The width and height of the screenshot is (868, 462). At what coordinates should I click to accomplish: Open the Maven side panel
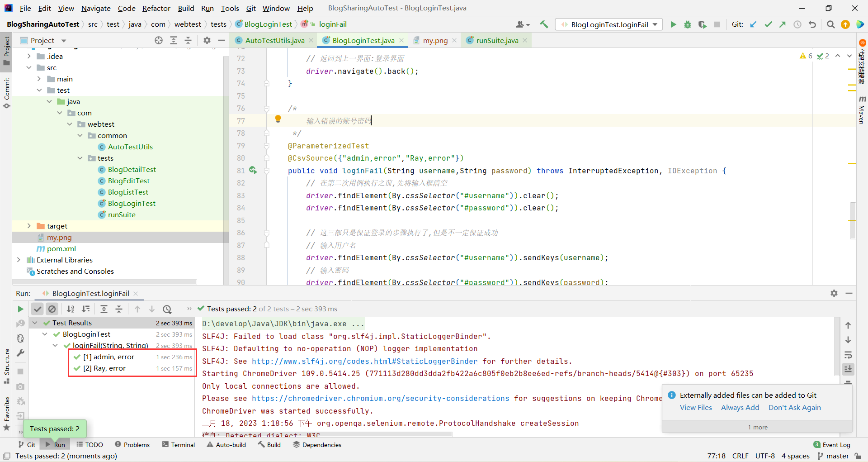tap(862, 110)
